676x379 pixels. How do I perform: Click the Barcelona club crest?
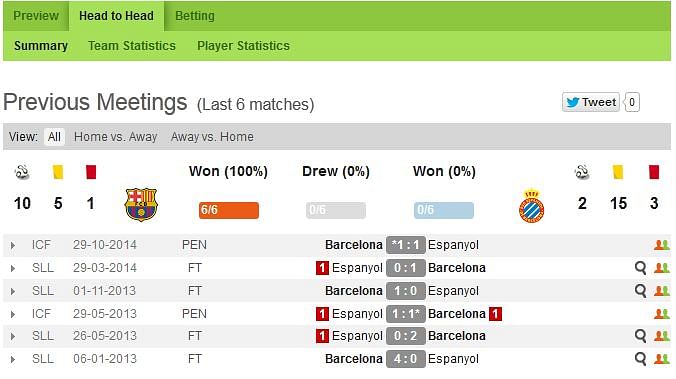click(141, 205)
